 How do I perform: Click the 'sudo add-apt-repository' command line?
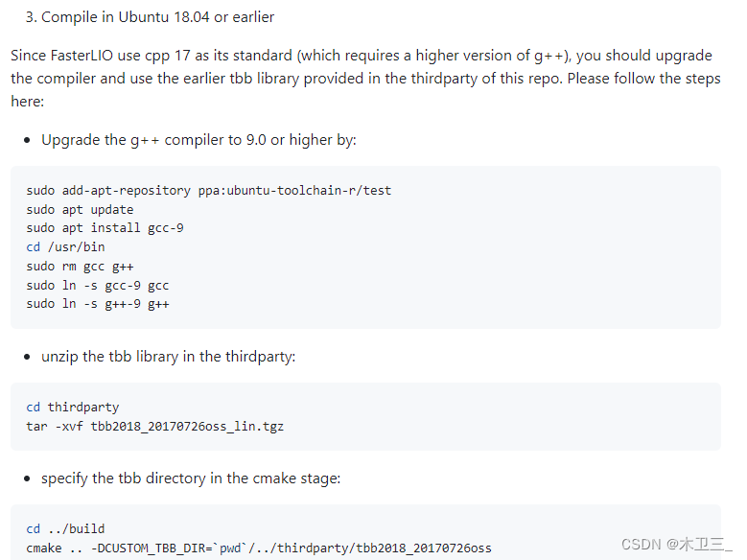tap(209, 191)
